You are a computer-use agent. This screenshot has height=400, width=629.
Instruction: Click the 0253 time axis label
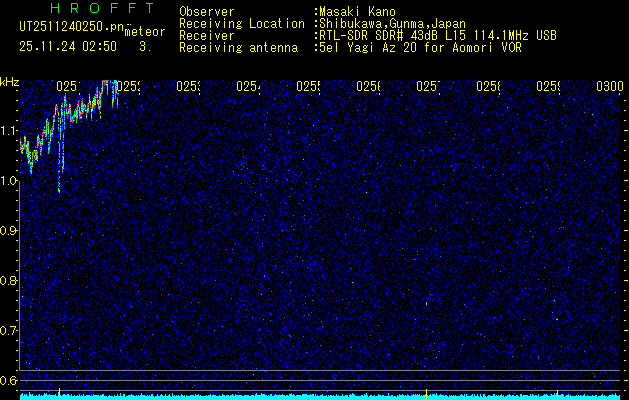pos(189,86)
